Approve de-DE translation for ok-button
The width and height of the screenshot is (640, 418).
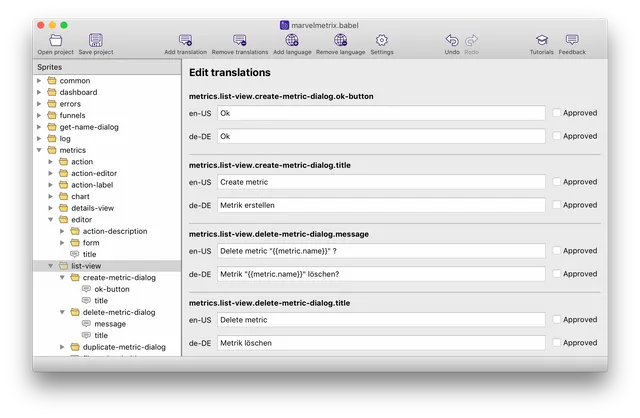coord(556,136)
